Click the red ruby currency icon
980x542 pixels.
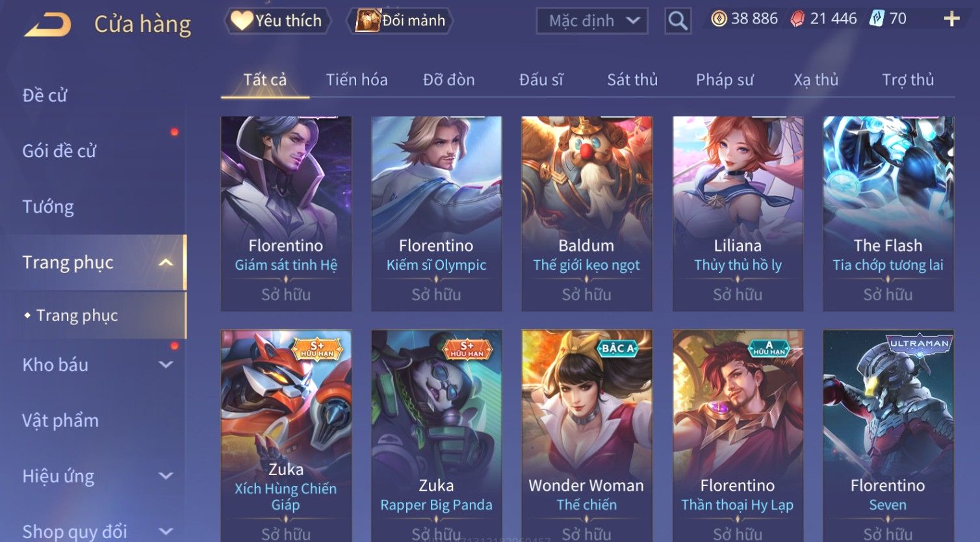797,19
